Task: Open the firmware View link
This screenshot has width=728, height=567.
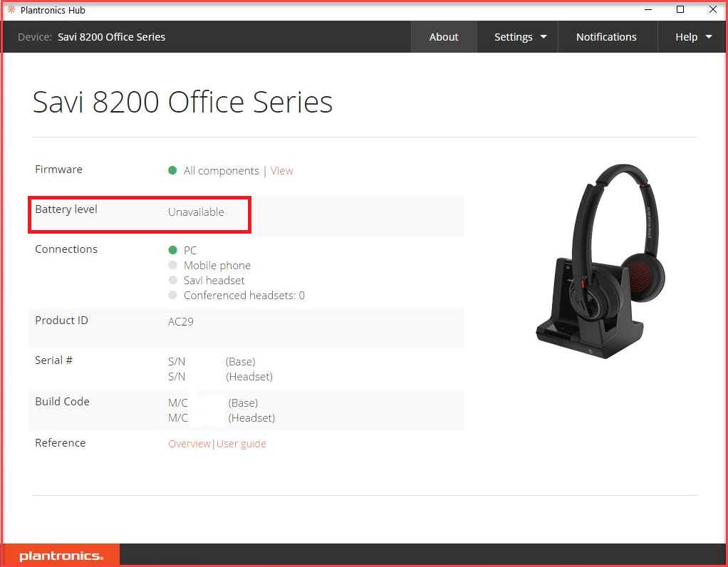Action: [x=281, y=171]
